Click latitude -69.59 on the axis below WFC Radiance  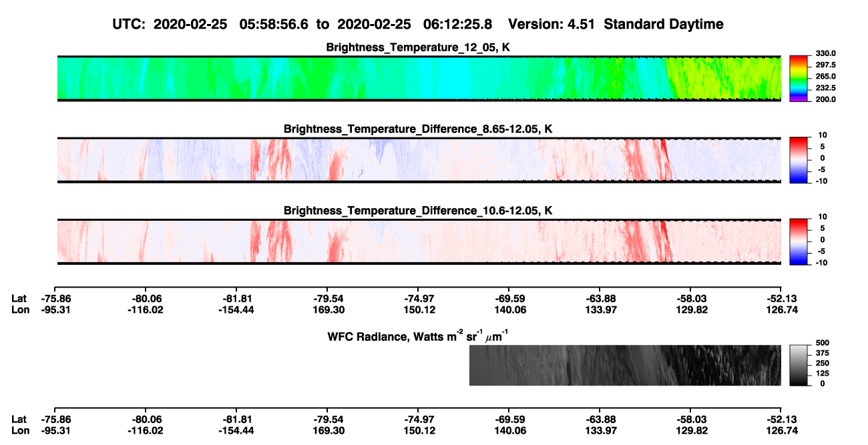point(509,419)
